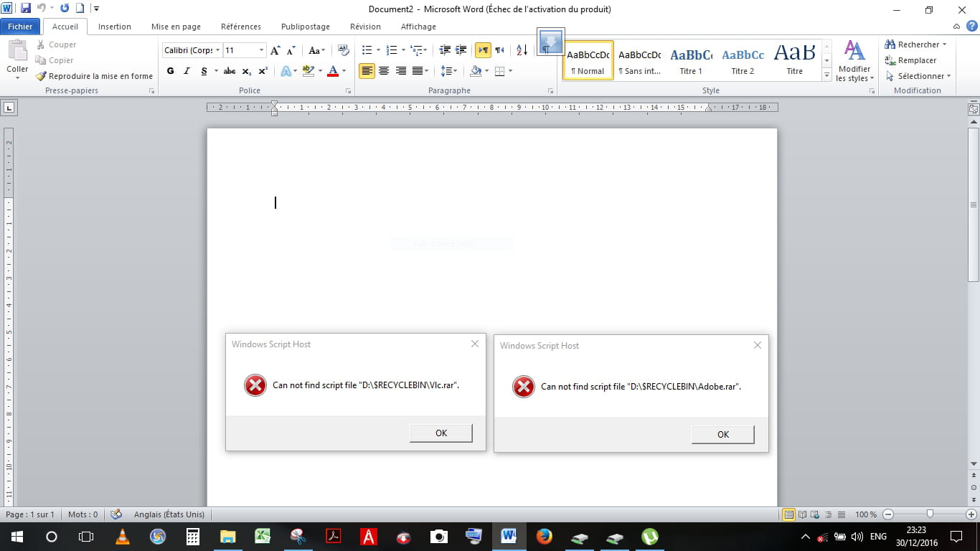
Task: Grow font size with the larger A
Action: [x=275, y=50]
